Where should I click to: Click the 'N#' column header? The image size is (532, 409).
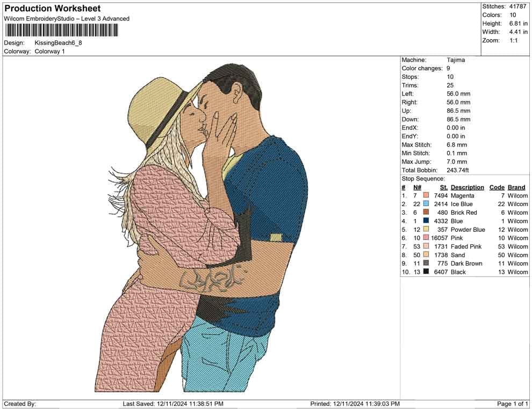[417, 187]
